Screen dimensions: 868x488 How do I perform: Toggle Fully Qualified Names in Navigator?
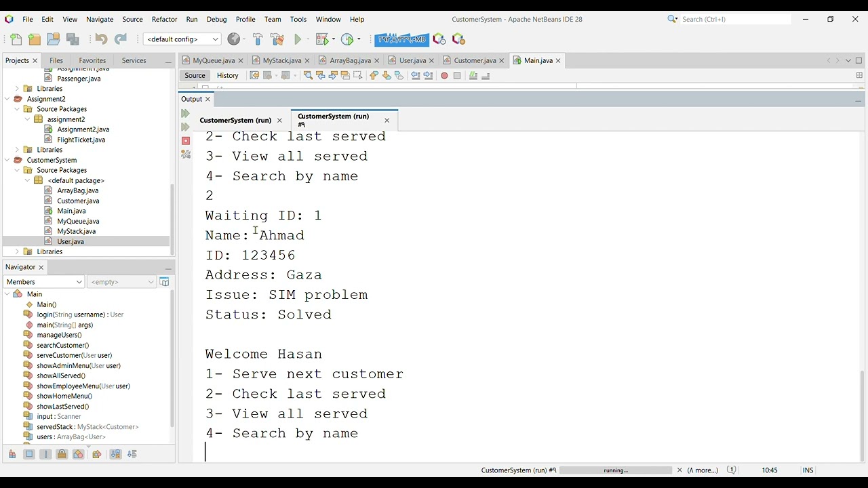coord(96,454)
